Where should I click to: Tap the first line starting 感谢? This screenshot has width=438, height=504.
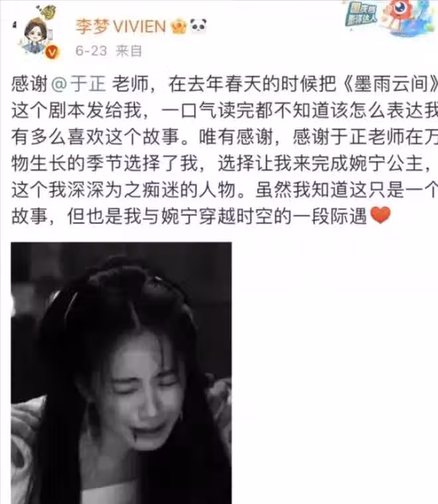(x=224, y=84)
